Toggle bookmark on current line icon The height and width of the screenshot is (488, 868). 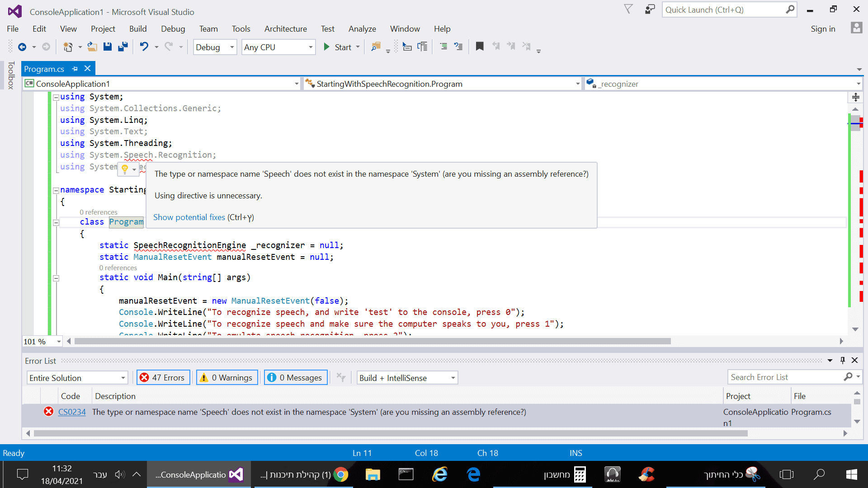(480, 47)
